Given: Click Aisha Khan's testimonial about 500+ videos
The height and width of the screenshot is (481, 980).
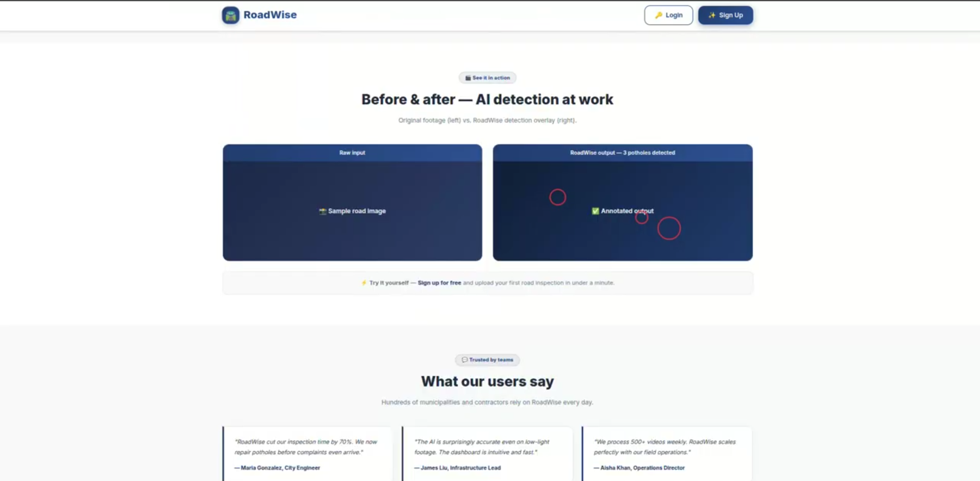Looking at the screenshot, I should pos(665,447).
